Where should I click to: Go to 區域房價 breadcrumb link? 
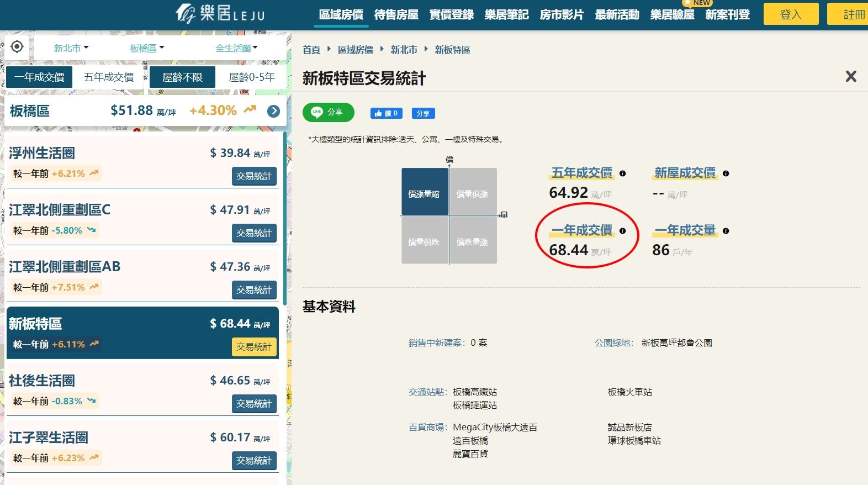click(356, 50)
